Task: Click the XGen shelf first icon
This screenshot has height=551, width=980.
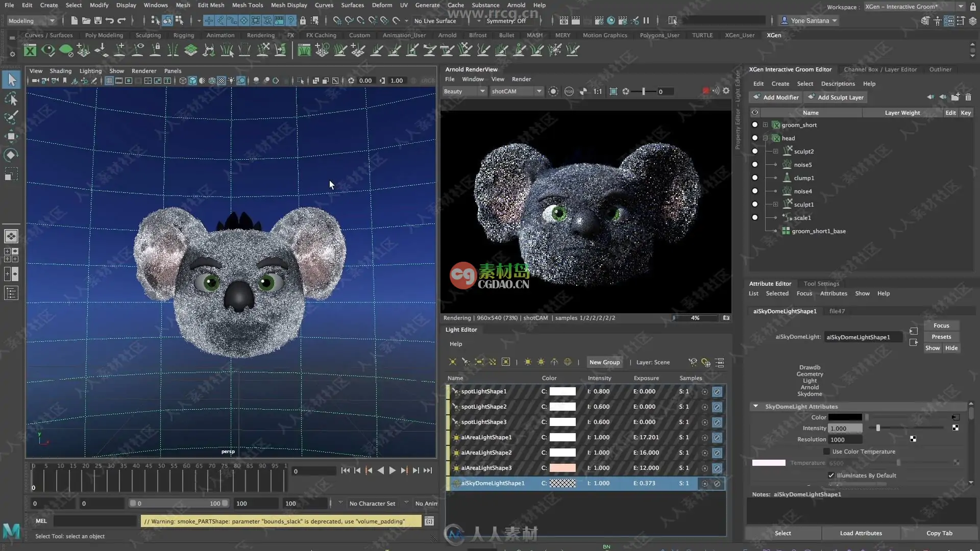Action: (x=30, y=50)
